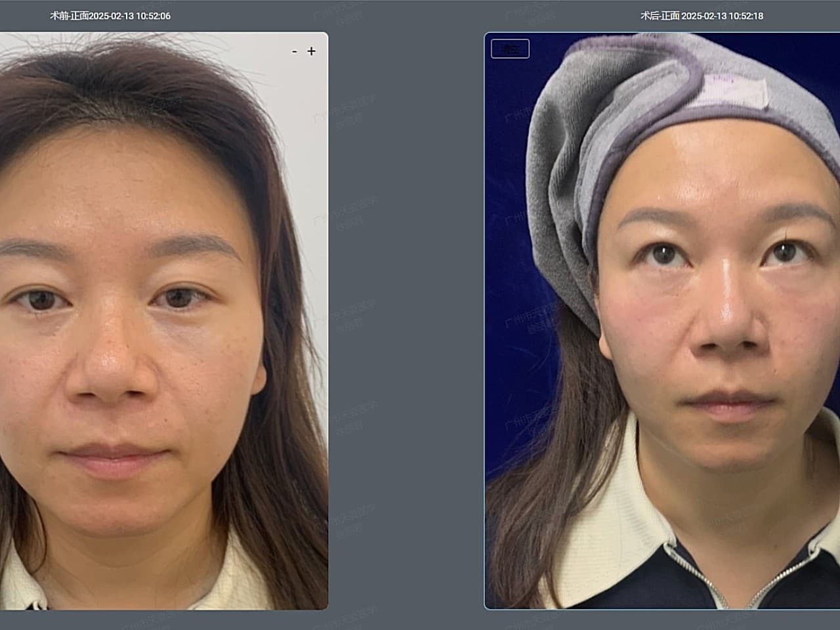Image resolution: width=840 pixels, height=630 pixels.
Task: Click the after-treatment photo panel
Action: pos(661,322)
